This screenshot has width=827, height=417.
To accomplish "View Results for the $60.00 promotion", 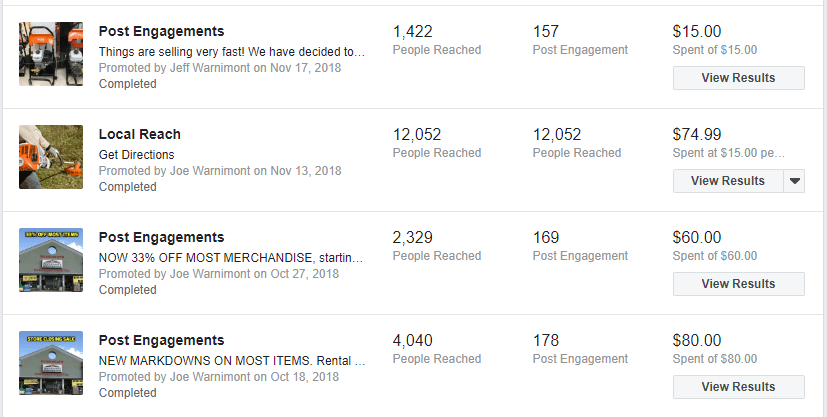I will pos(738,284).
